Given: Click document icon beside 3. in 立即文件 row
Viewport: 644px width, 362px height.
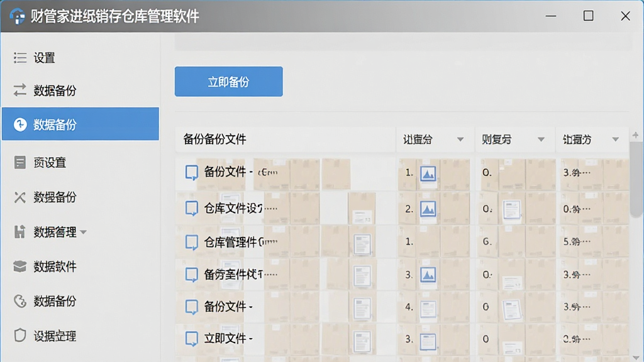Looking at the screenshot, I should (x=428, y=341).
